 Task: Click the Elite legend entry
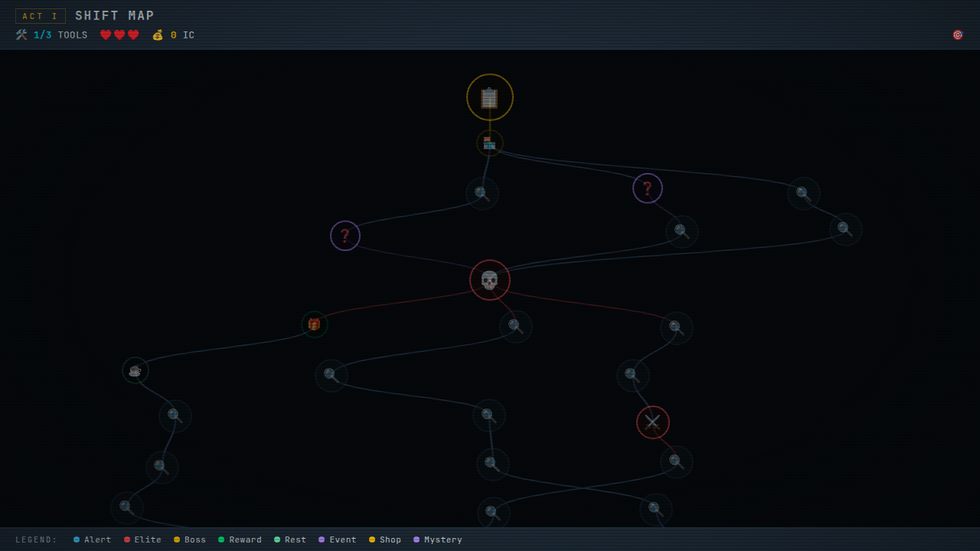tap(142, 540)
